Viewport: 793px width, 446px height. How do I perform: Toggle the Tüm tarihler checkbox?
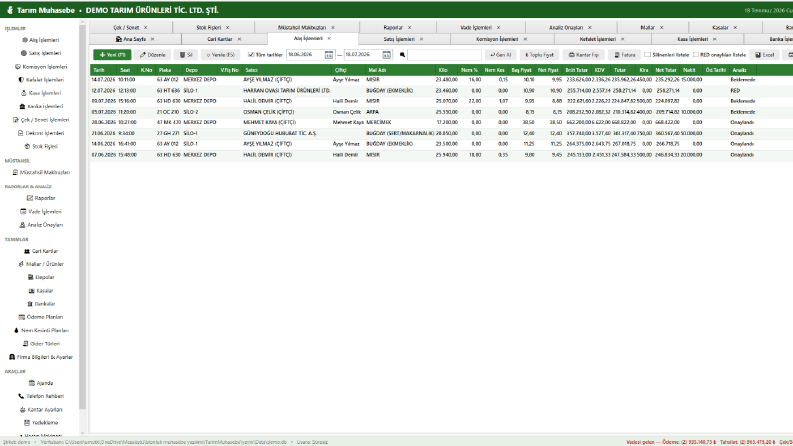click(x=251, y=55)
